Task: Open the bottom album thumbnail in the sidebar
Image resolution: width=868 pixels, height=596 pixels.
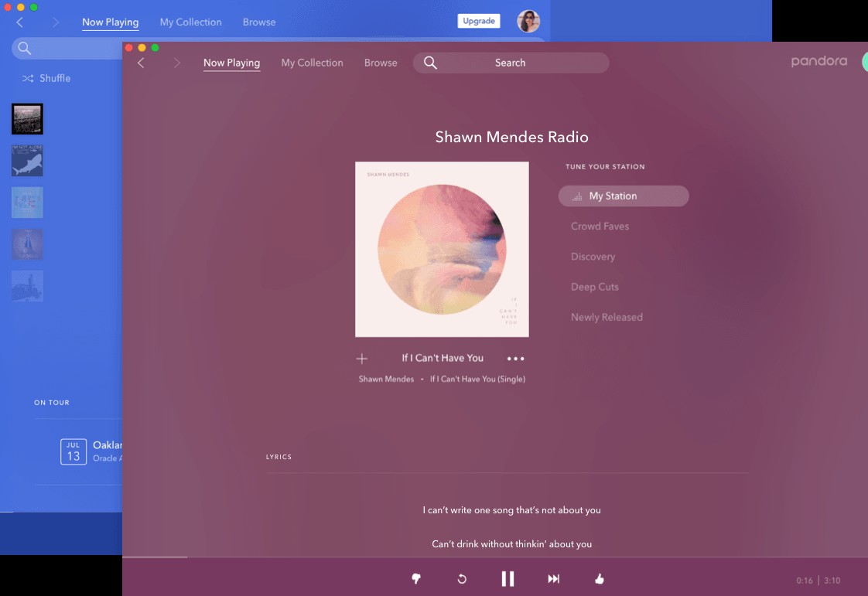Action: pyautogui.click(x=27, y=286)
